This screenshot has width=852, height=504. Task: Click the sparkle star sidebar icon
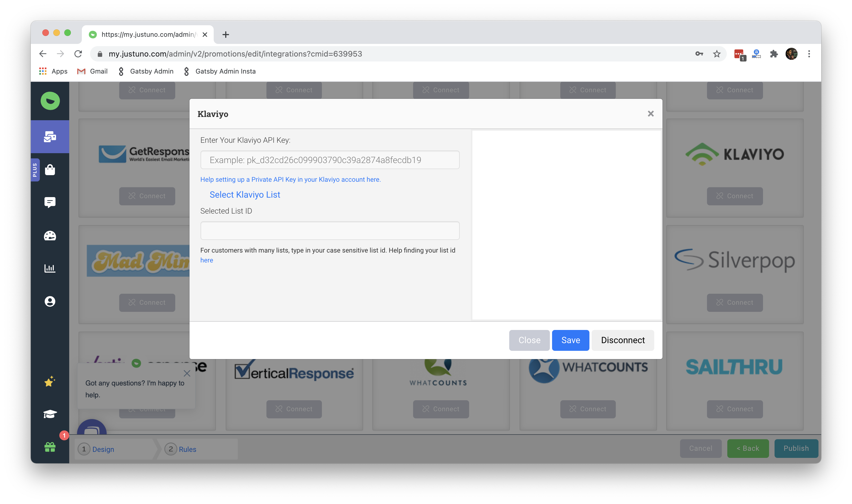point(50,382)
